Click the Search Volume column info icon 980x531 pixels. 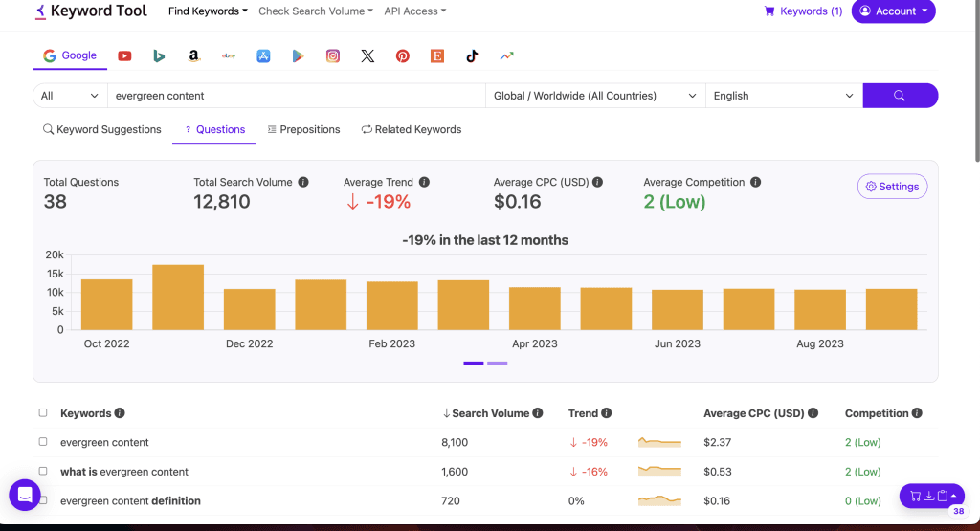(538, 413)
